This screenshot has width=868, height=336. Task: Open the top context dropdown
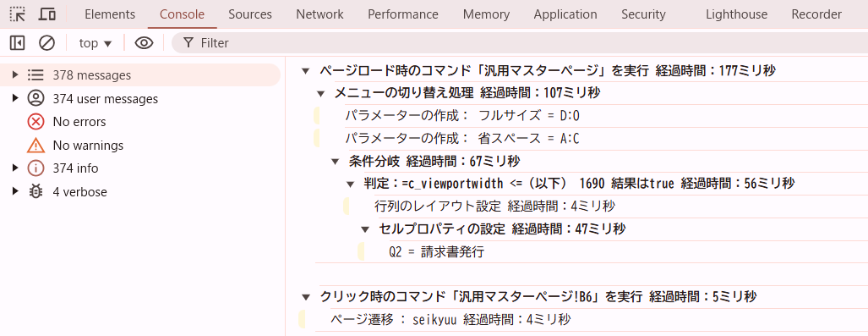96,42
